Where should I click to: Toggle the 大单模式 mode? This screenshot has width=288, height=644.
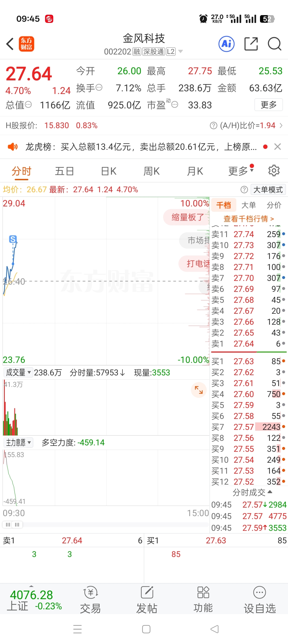click(268, 190)
